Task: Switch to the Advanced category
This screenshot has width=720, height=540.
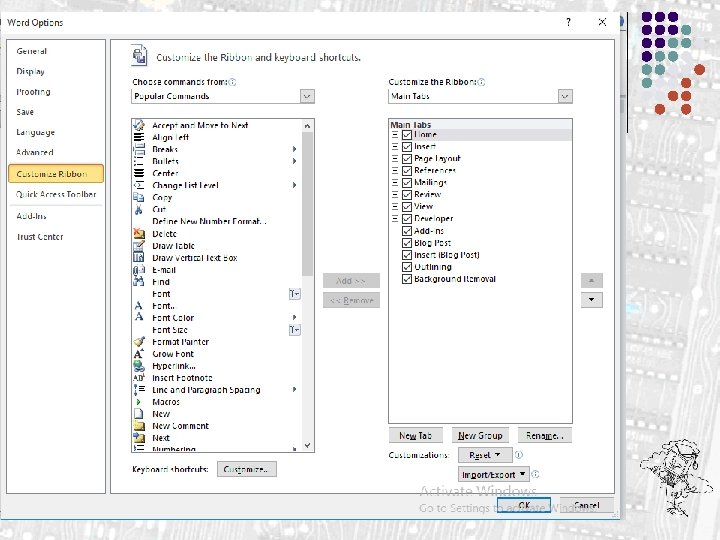Action: [x=35, y=152]
